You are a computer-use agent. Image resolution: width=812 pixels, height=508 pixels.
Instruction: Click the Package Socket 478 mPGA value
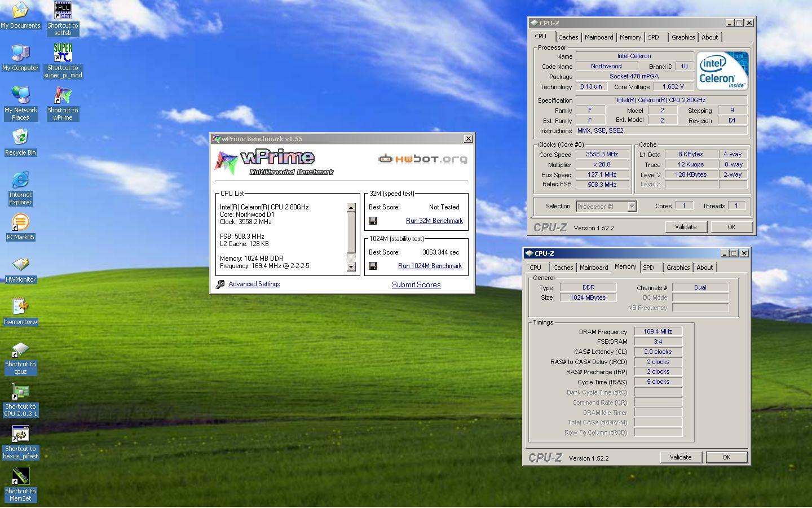634,76
